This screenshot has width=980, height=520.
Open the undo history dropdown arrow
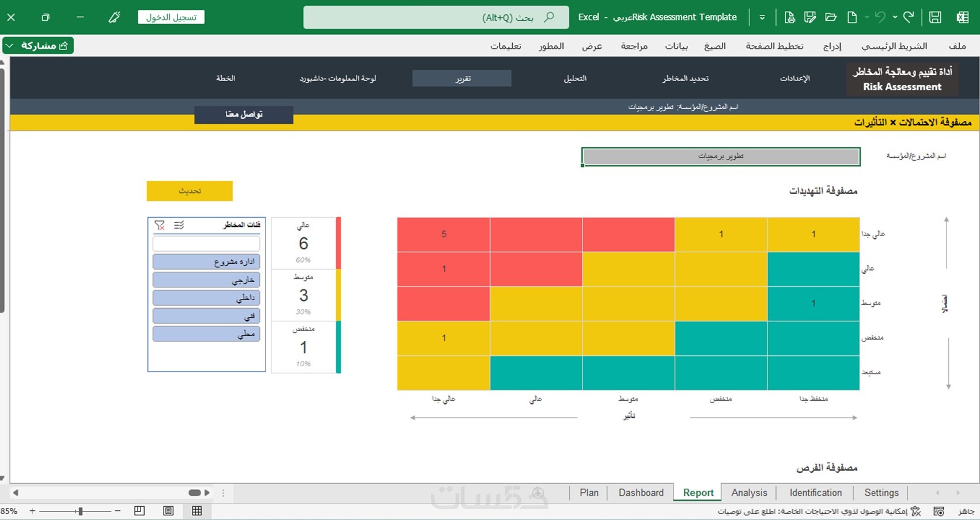pos(895,17)
